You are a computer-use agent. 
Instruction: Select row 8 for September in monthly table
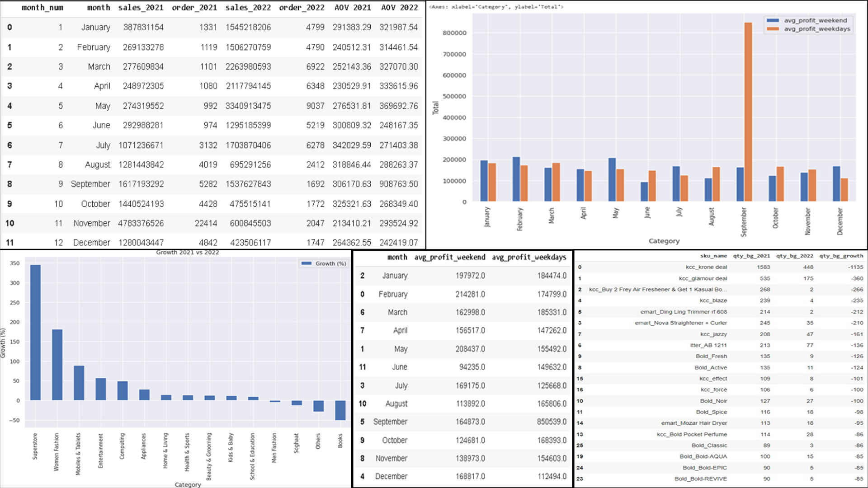tap(10, 184)
